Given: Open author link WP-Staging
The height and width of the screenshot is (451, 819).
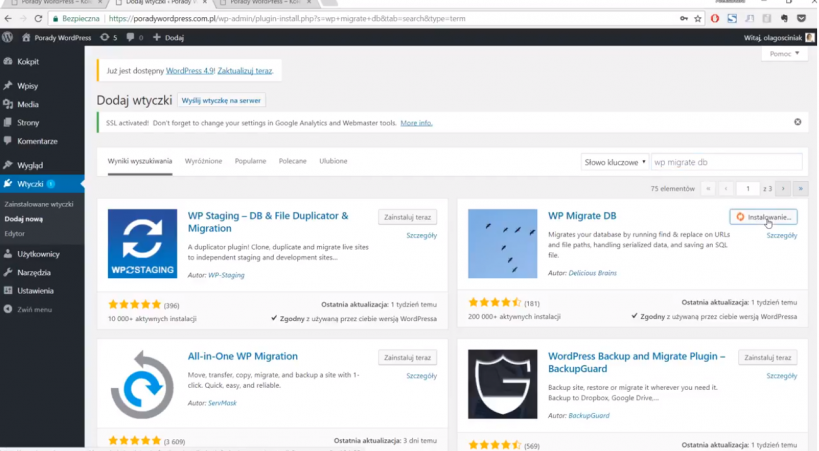Looking at the screenshot, I should [x=226, y=275].
